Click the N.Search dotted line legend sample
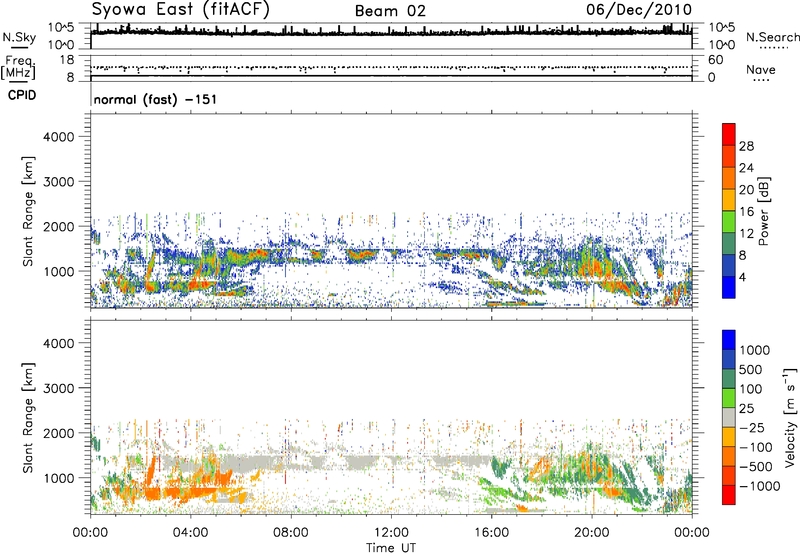Screen dimensions: 800x554 click(x=773, y=48)
